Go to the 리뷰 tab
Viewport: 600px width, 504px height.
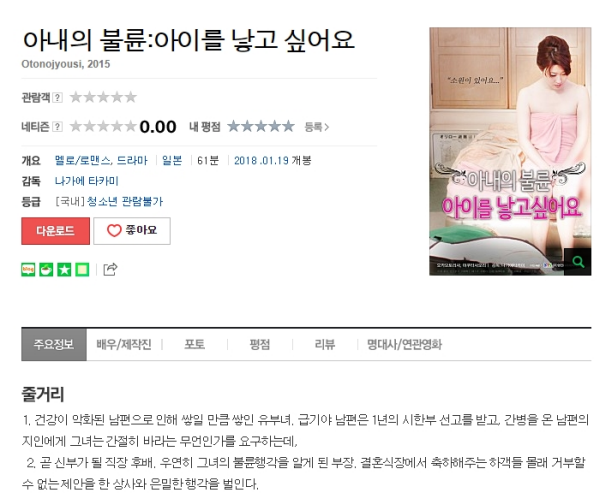tap(324, 344)
